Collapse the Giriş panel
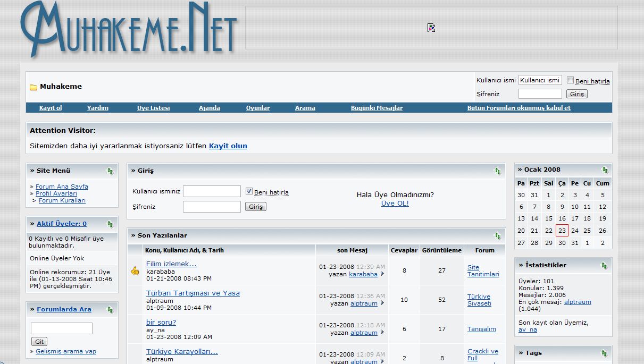The image size is (644, 364). pos(498,171)
